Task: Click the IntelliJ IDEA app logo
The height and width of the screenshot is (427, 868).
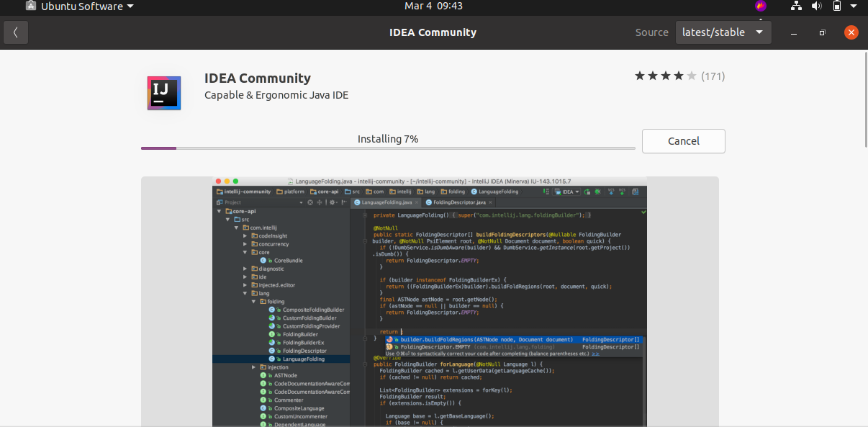Action: (163, 93)
